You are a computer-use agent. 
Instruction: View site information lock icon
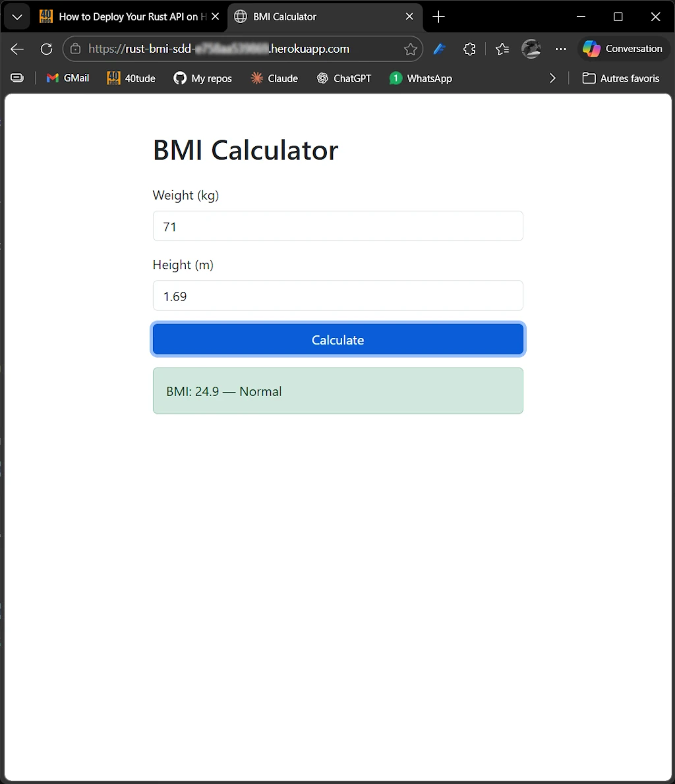76,49
